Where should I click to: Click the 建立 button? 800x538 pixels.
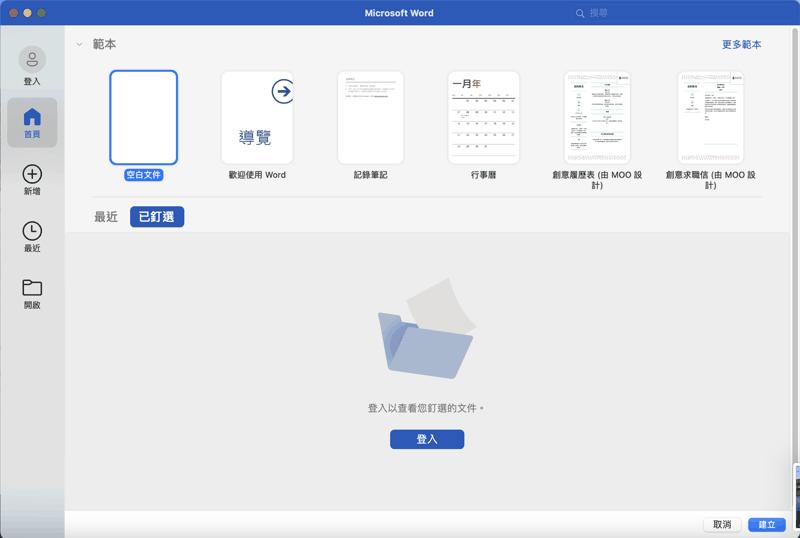coord(767,524)
